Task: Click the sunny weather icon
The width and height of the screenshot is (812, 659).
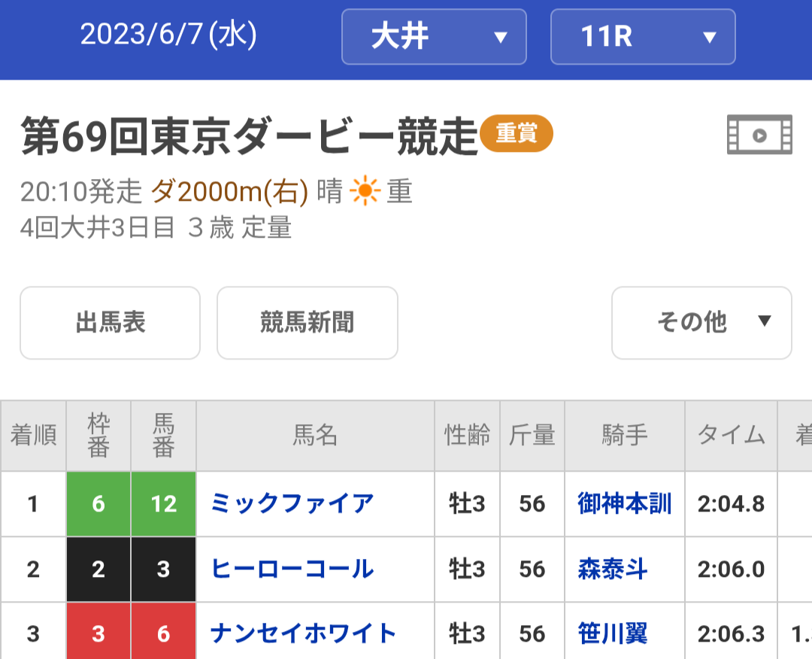Action: pos(365,193)
